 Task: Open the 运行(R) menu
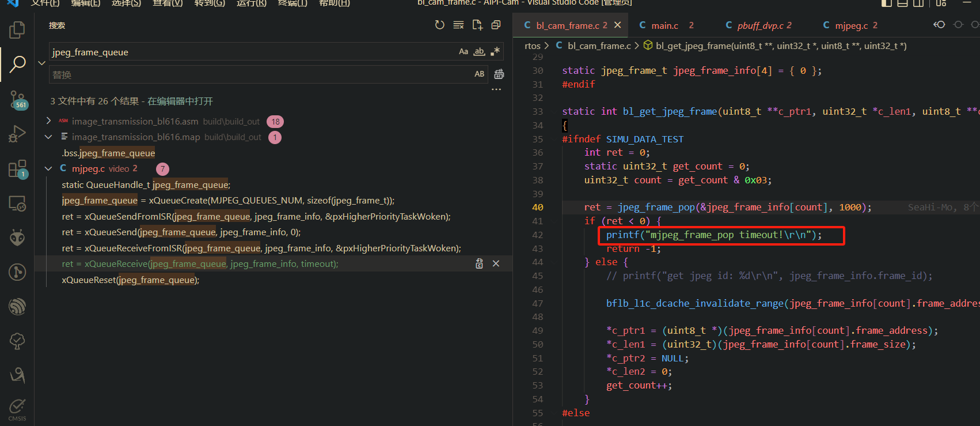[x=252, y=3]
